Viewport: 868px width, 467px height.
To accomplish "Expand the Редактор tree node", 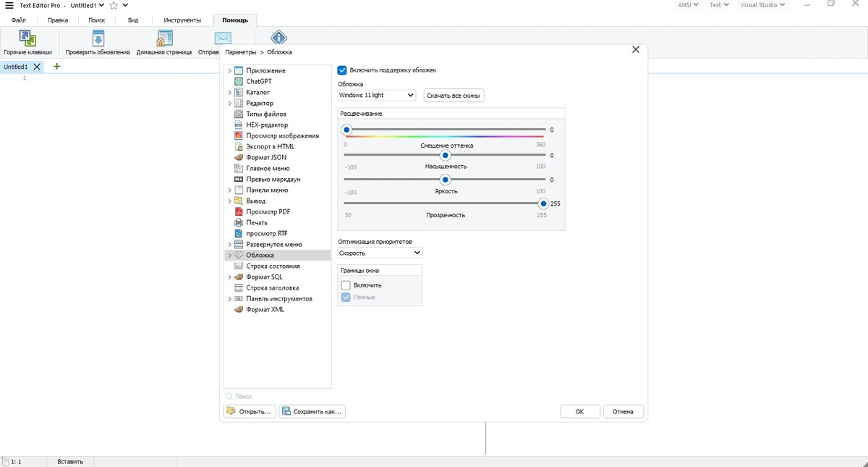I will pyautogui.click(x=230, y=103).
